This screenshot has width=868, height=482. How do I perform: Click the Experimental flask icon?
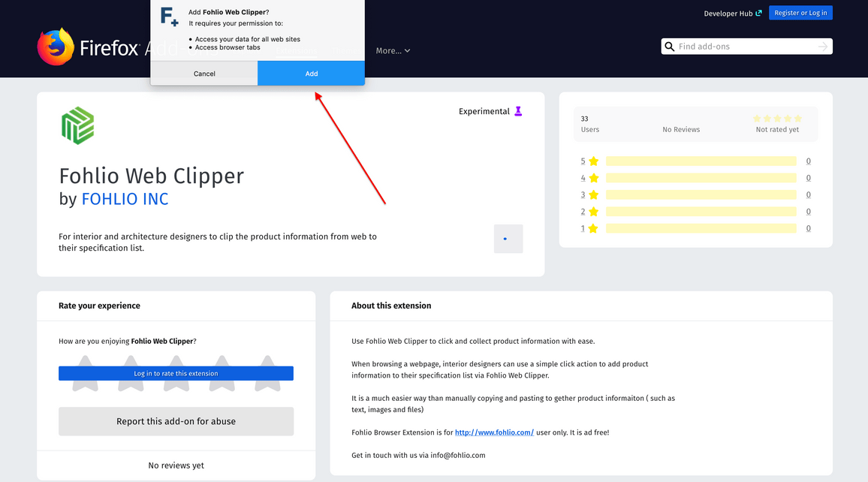[x=518, y=111]
